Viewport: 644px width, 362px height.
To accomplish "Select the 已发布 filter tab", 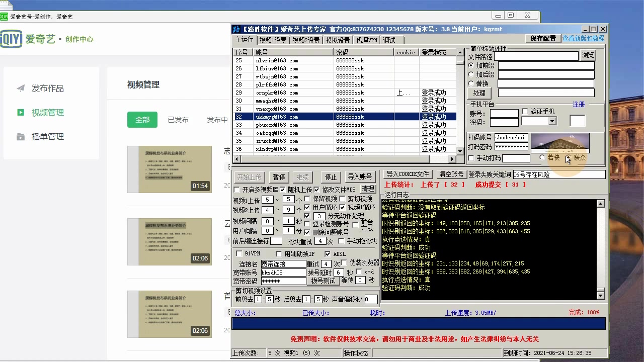I will pyautogui.click(x=178, y=120).
